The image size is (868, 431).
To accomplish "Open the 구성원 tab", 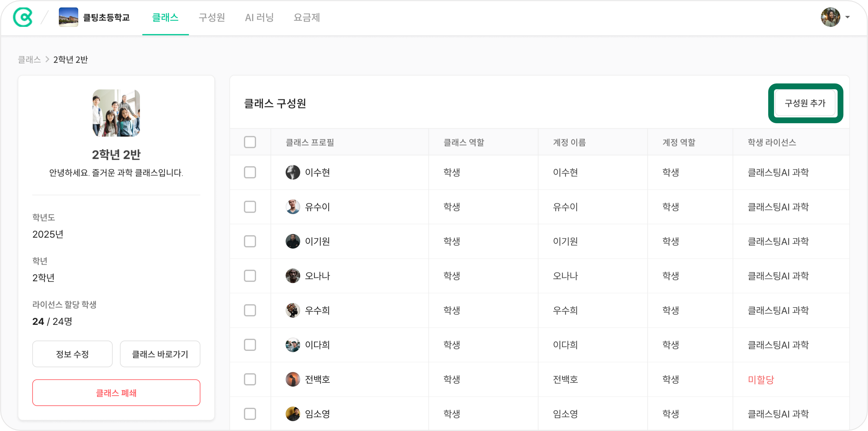I will click(211, 17).
